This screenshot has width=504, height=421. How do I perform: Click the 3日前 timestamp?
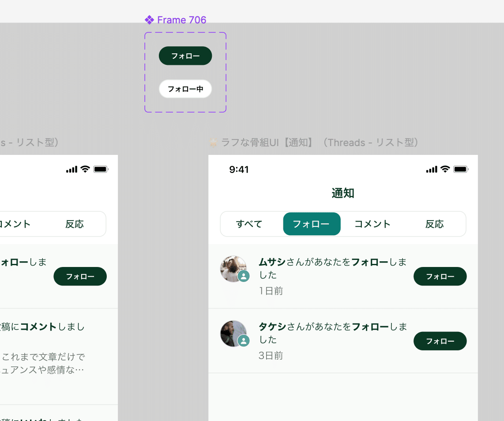[271, 355]
